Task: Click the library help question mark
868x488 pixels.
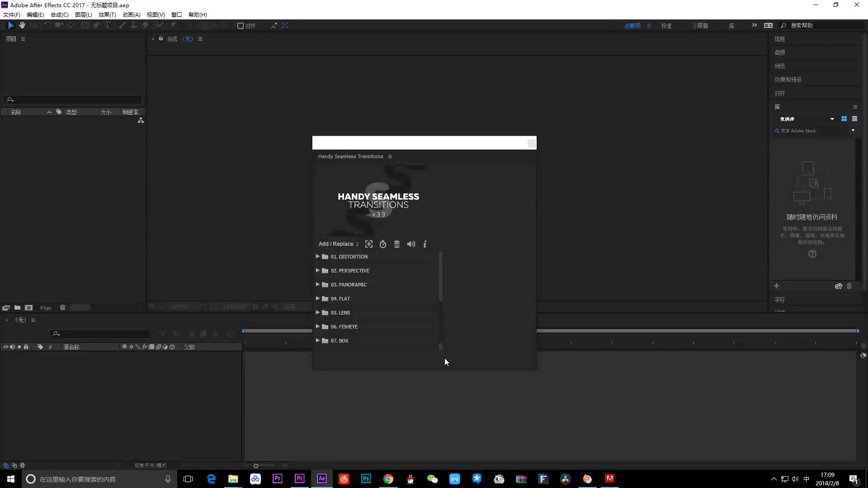Action: click(812, 254)
